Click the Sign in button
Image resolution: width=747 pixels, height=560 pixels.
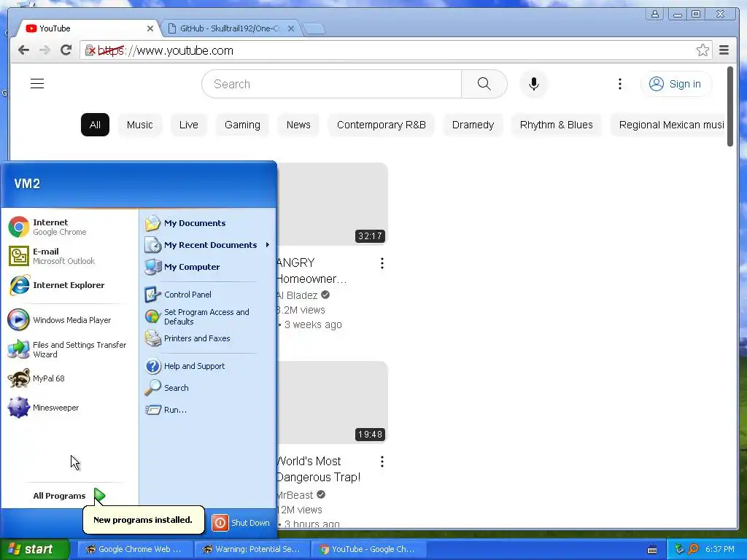coord(676,84)
